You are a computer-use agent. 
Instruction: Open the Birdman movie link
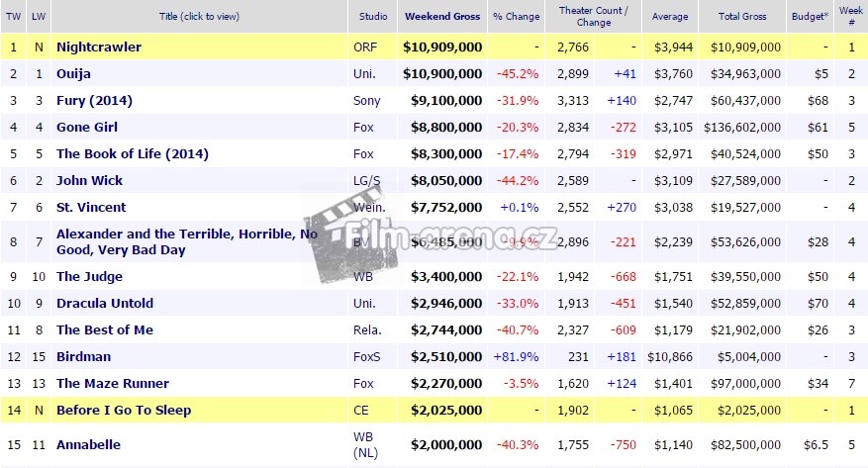(x=83, y=356)
